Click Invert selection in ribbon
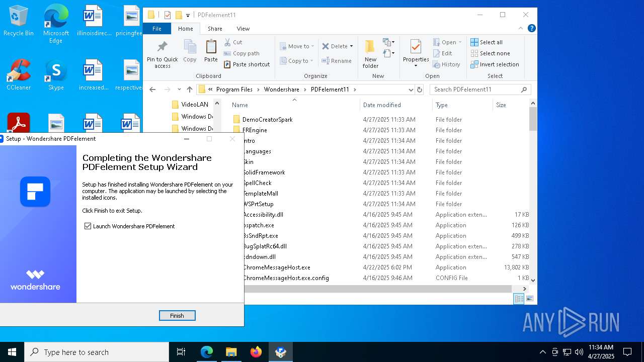644x362 pixels. coord(495,64)
